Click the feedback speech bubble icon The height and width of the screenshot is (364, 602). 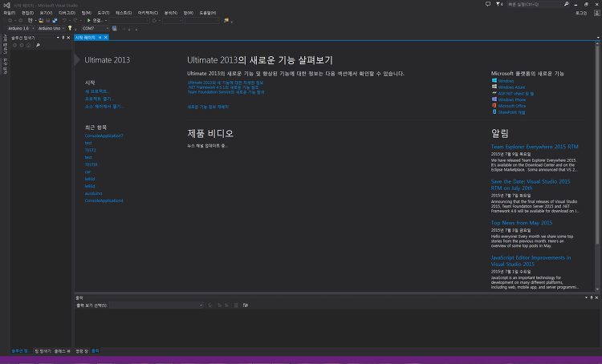488,4
